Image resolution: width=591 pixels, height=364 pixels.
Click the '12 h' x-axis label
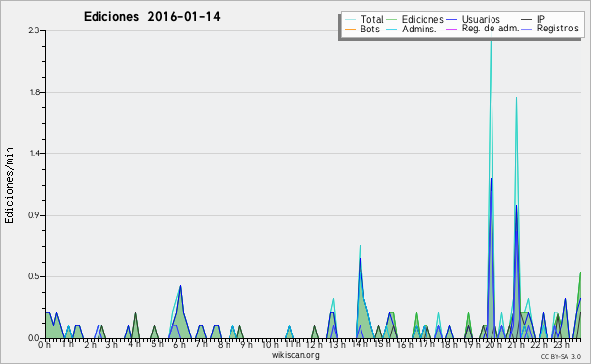(x=314, y=345)
